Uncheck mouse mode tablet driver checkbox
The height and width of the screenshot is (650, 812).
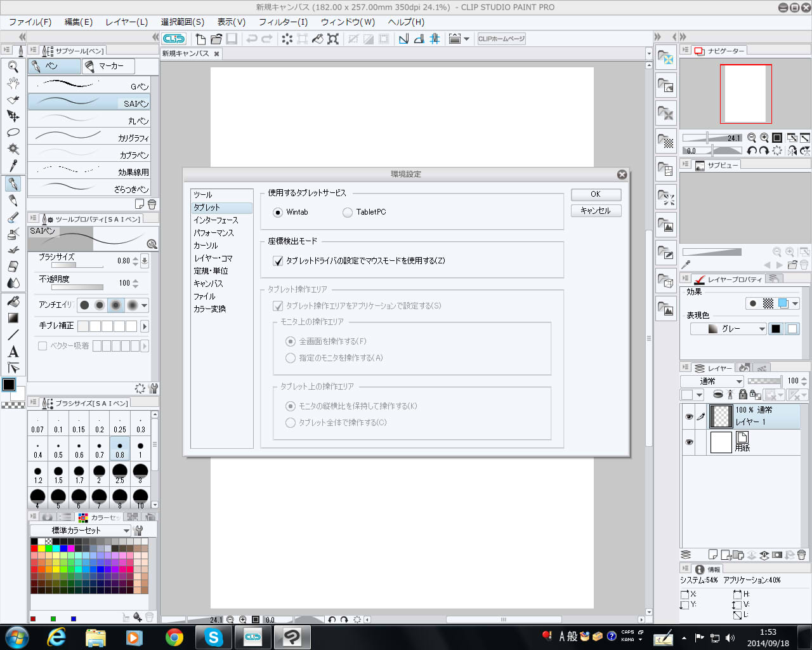coord(278,261)
